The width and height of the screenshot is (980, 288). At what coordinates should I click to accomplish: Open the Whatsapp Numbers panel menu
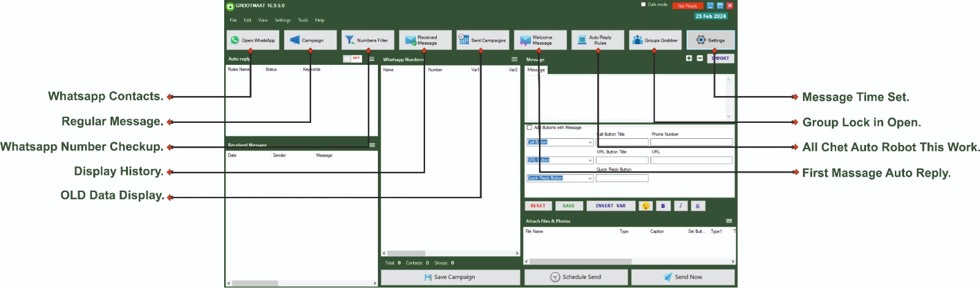click(514, 59)
